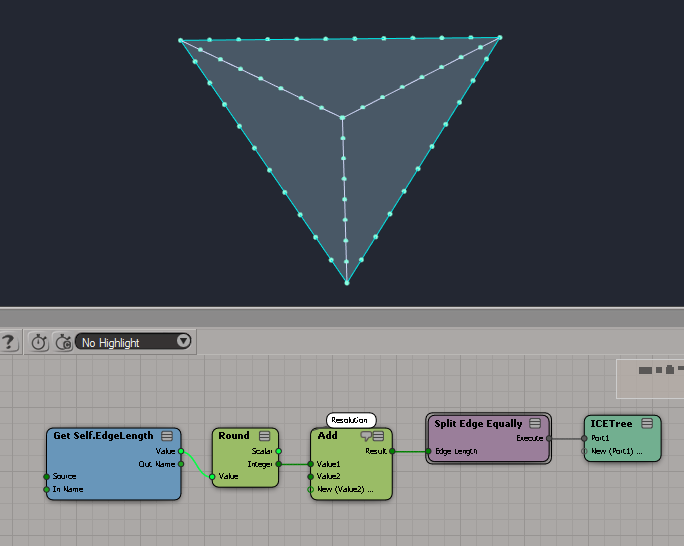Click the Value2 input port on Add node
The height and width of the screenshot is (546, 684).
tap(311, 477)
